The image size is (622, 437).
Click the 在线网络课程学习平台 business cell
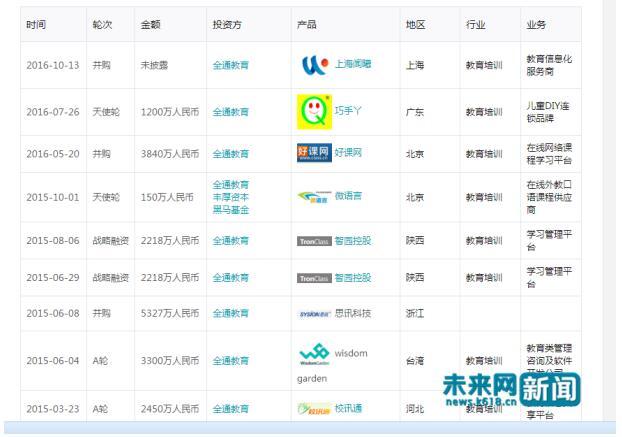click(549, 154)
